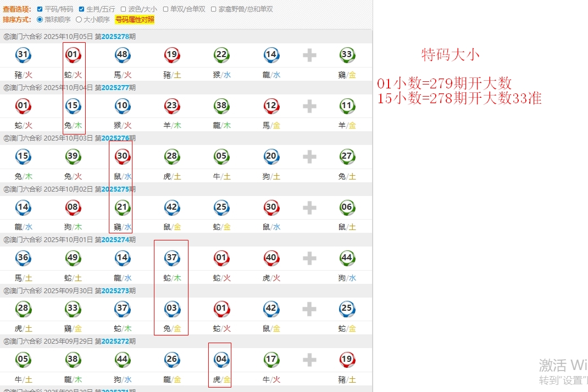Viewport: 588px width, 392px height.
Task: Click green ball 21 in period 2025275
Action: point(122,207)
